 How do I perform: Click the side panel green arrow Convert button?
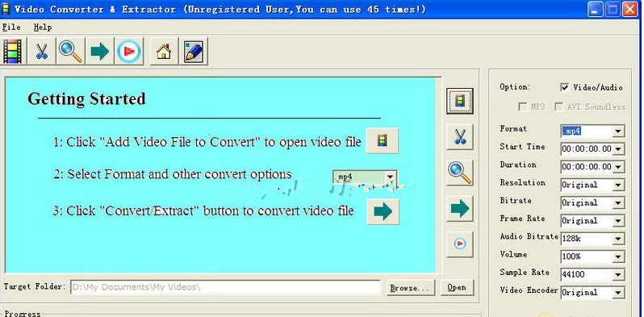tap(460, 209)
